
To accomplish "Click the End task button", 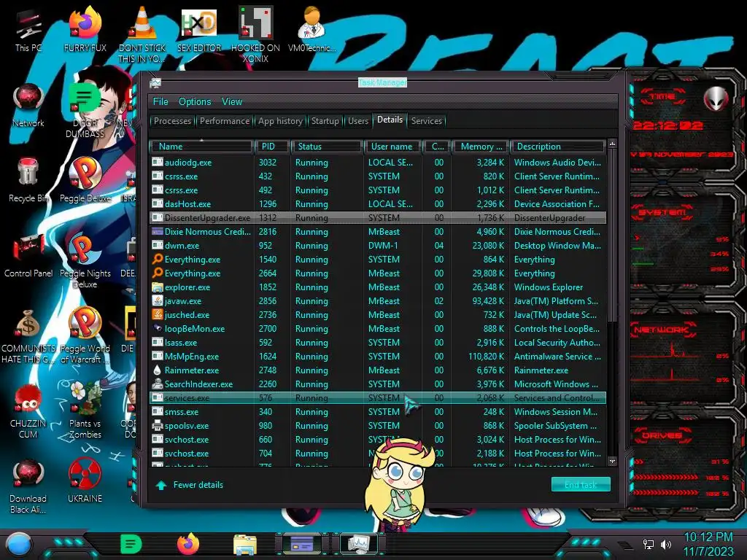I will coord(581,485).
